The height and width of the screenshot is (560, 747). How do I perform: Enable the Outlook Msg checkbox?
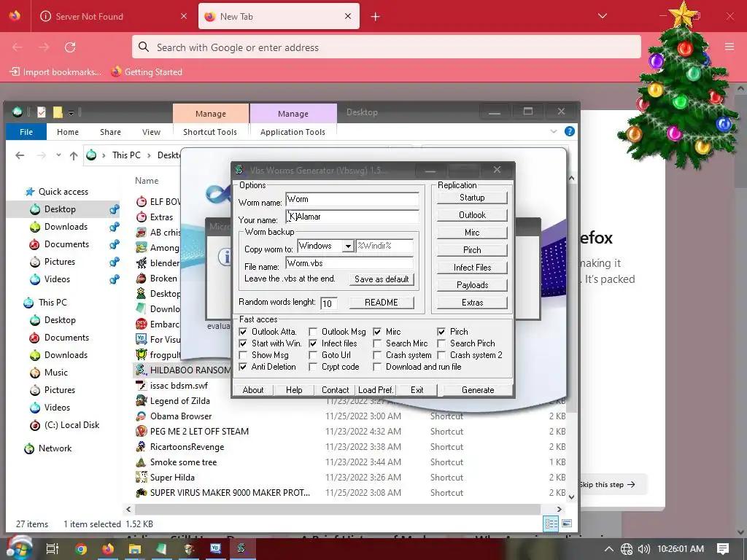313,332
